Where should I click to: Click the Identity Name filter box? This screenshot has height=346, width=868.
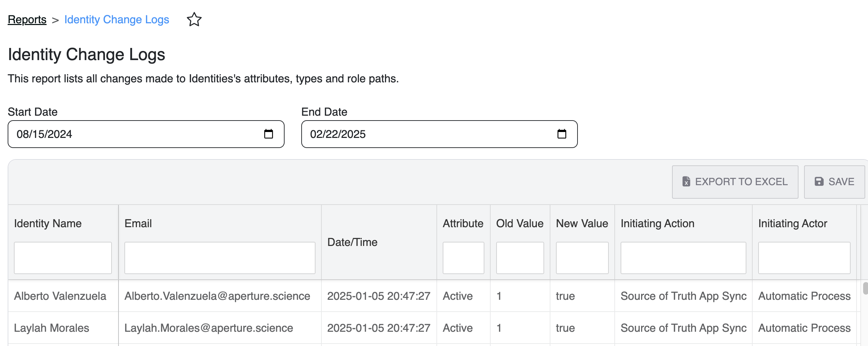(63, 258)
